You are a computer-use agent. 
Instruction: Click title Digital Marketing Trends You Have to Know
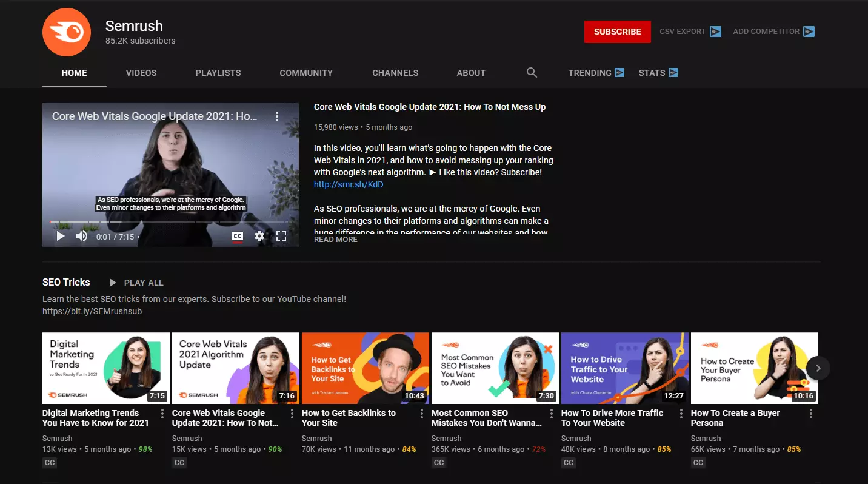pyautogui.click(x=95, y=418)
